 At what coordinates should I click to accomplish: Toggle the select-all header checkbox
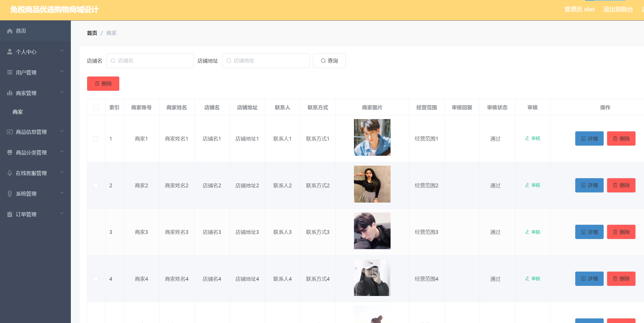coord(96,107)
